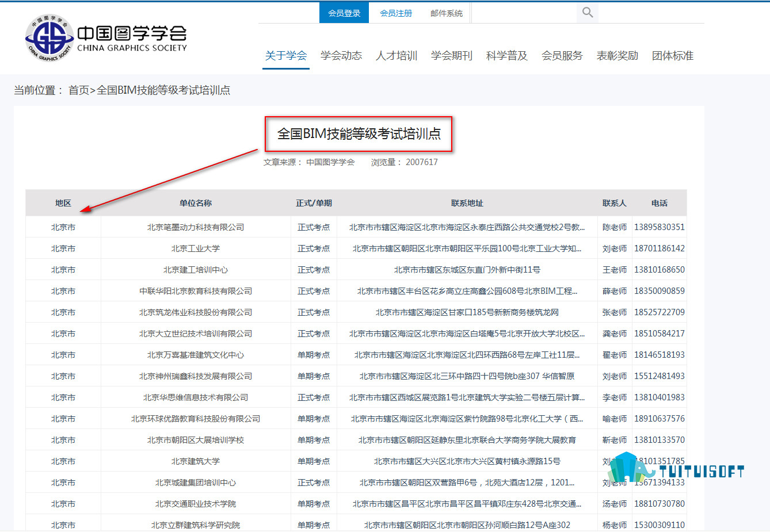Click contact 陈老师 in first row
Screen dimensions: 770x532
[x=615, y=227]
